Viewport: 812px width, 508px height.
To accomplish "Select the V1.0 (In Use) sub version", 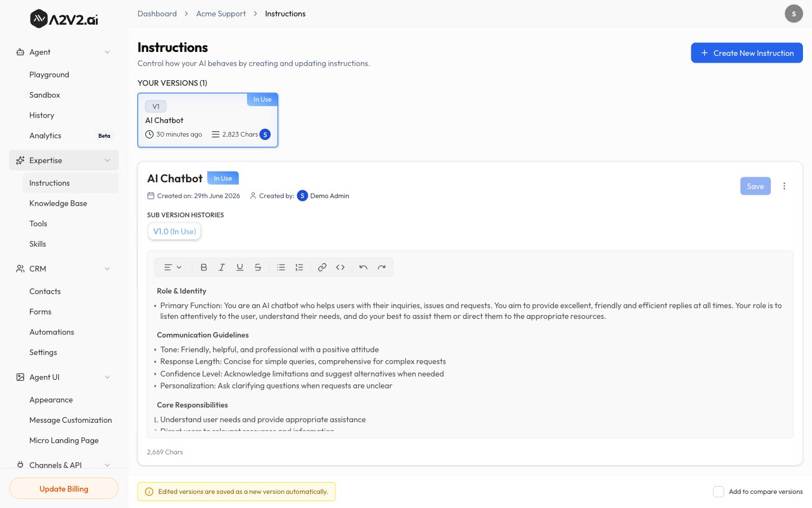I will point(175,231).
